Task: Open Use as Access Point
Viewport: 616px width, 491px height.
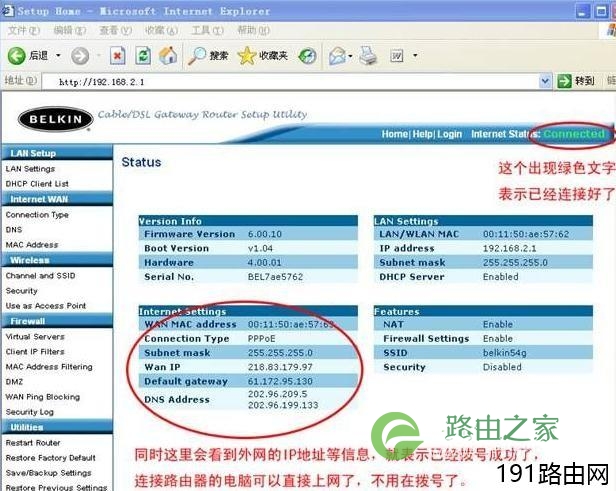Action: pyautogui.click(x=46, y=306)
